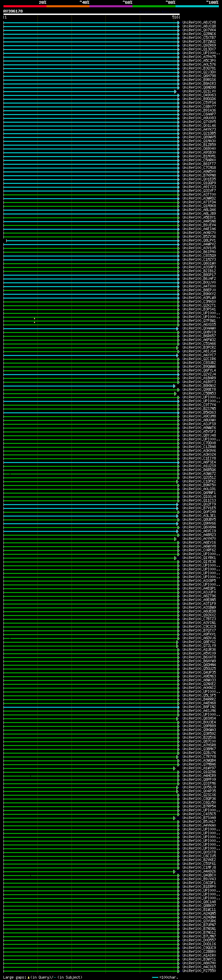
Task: Click the white query sequence ruler bar
Action: click(x=92, y=14)
